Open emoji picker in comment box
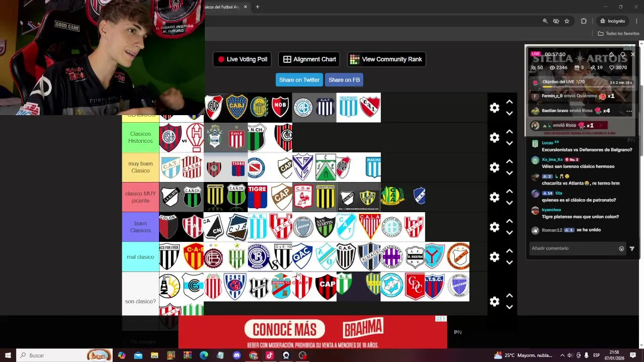 621,248
